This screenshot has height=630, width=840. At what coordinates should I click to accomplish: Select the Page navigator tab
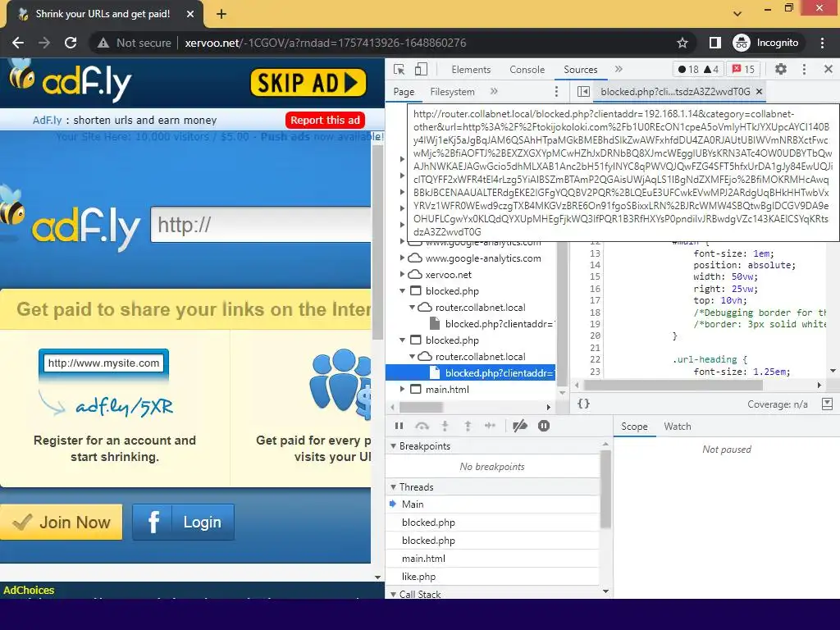coord(404,92)
